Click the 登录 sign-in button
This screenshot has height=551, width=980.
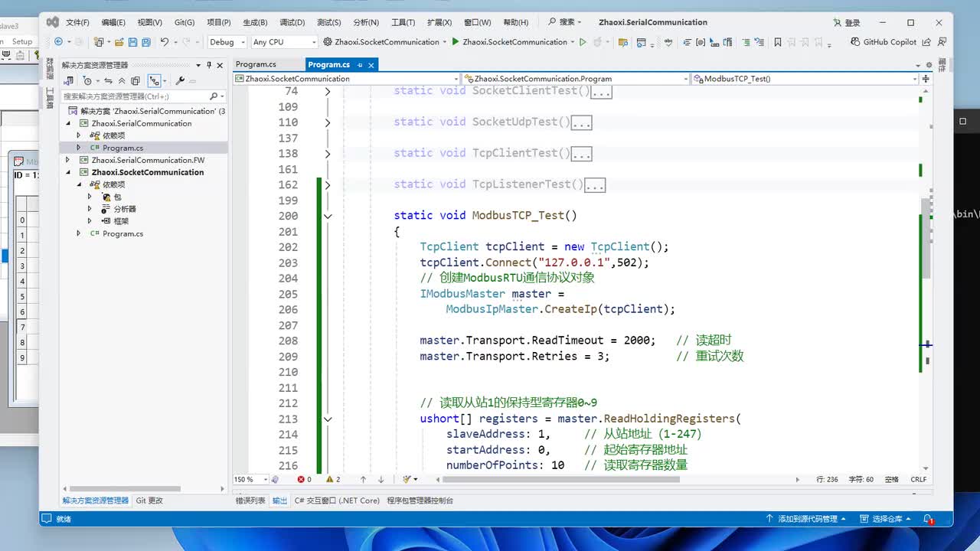click(x=847, y=22)
